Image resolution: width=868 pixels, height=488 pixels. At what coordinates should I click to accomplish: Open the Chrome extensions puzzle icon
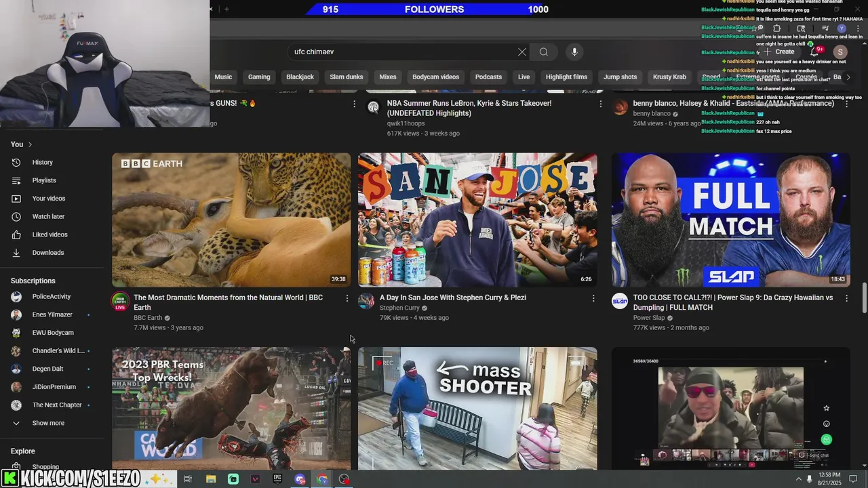[777, 28]
